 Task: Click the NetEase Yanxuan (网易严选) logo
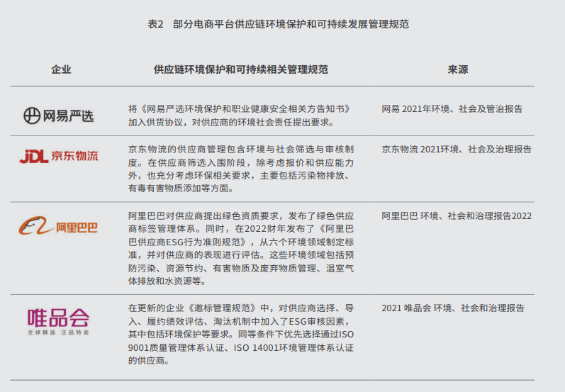point(59,116)
